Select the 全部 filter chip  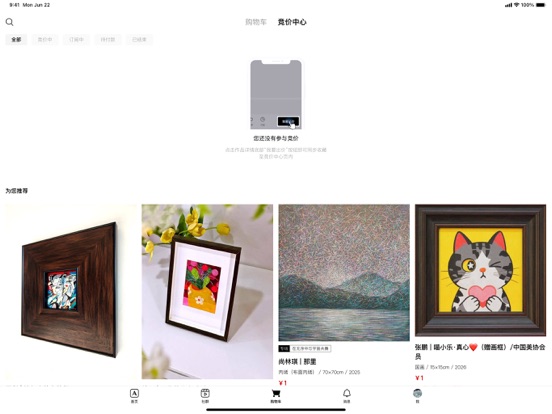(16, 39)
